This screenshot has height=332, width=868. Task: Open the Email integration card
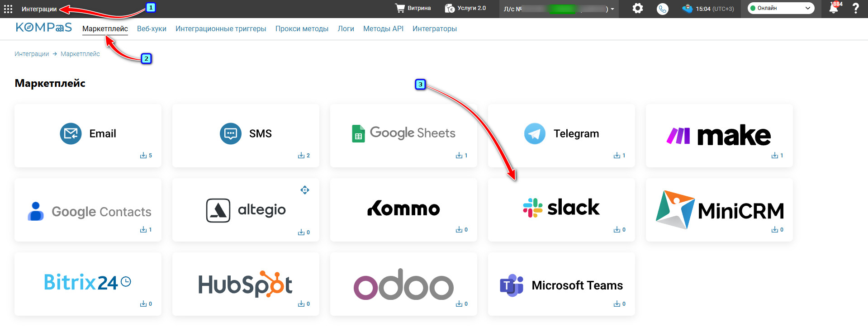(x=88, y=136)
